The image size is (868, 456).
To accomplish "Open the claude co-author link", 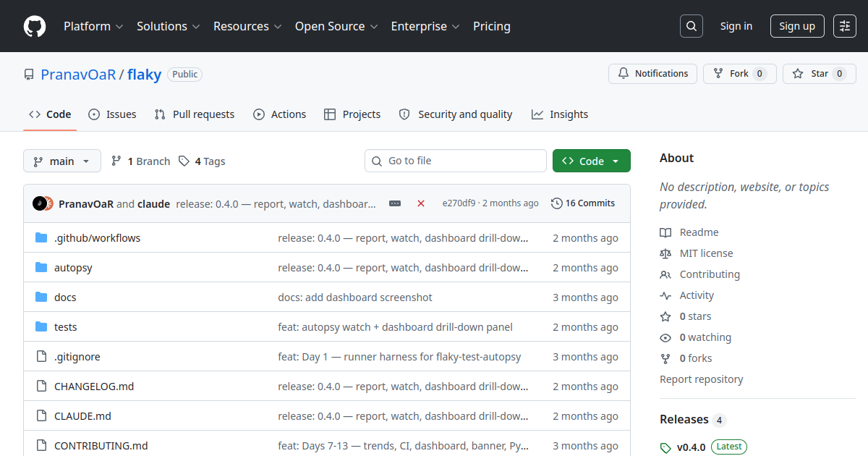I will tap(153, 204).
